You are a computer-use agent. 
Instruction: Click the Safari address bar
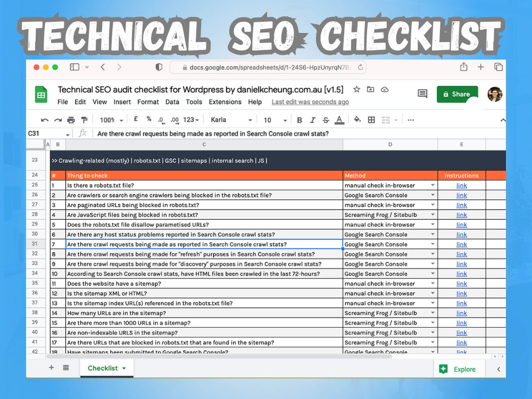tap(268, 67)
